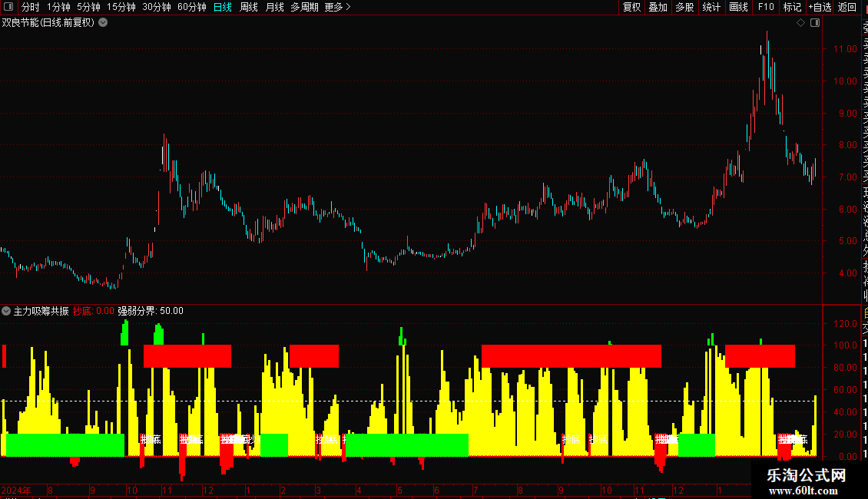Viewport: 868px width, 499px height.
Task: Select the 30分钟 period tab
Action: click(x=157, y=7)
